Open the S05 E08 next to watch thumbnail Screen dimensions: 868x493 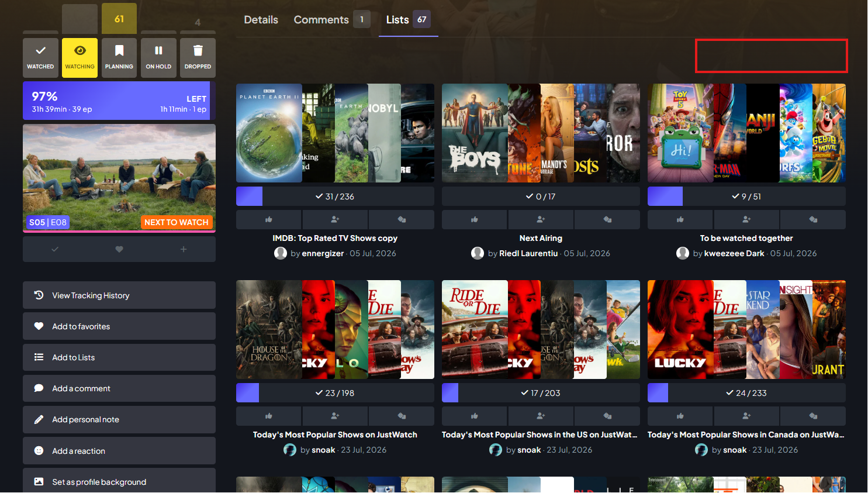pos(119,178)
